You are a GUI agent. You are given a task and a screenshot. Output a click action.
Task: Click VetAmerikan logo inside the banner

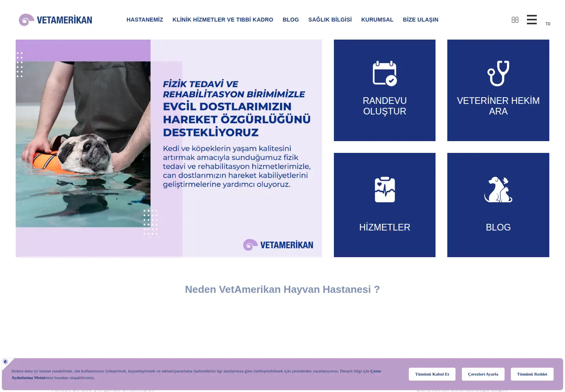click(x=278, y=245)
